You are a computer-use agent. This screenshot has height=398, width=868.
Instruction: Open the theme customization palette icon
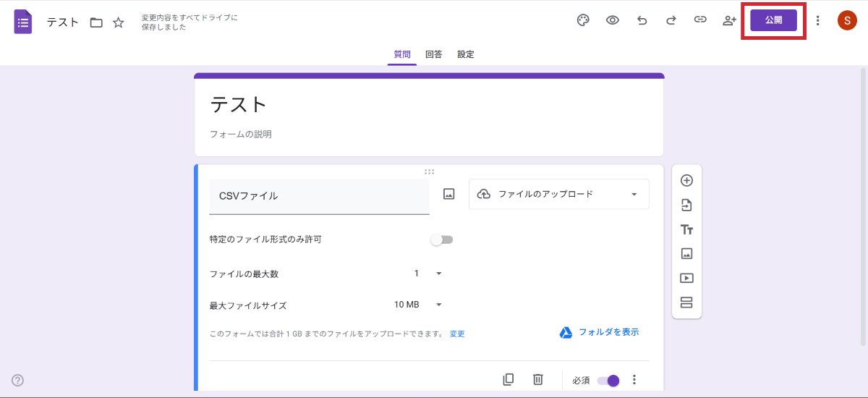click(x=583, y=20)
